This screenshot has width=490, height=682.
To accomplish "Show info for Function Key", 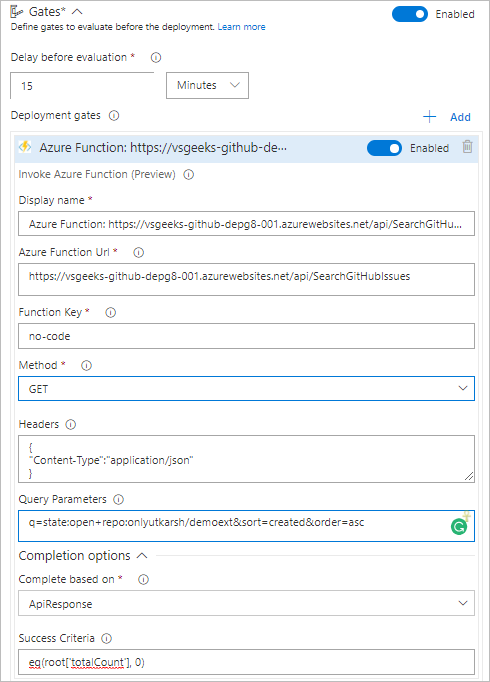I will (x=111, y=312).
